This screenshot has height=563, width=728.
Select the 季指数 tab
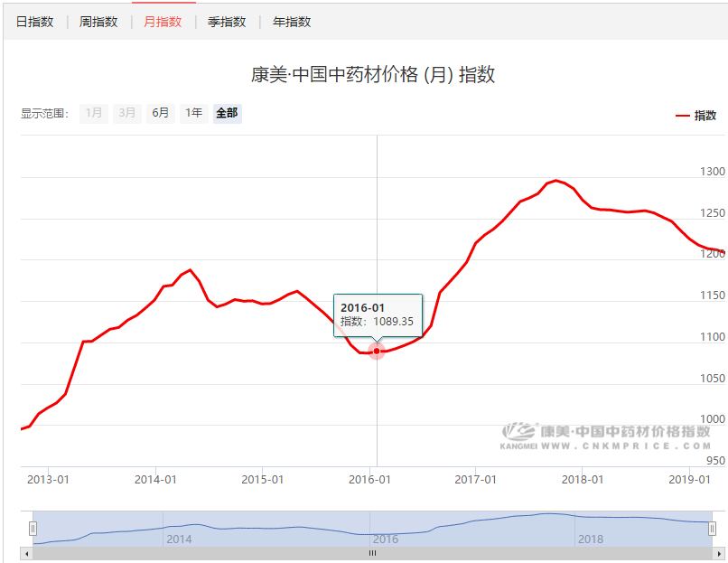point(227,22)
